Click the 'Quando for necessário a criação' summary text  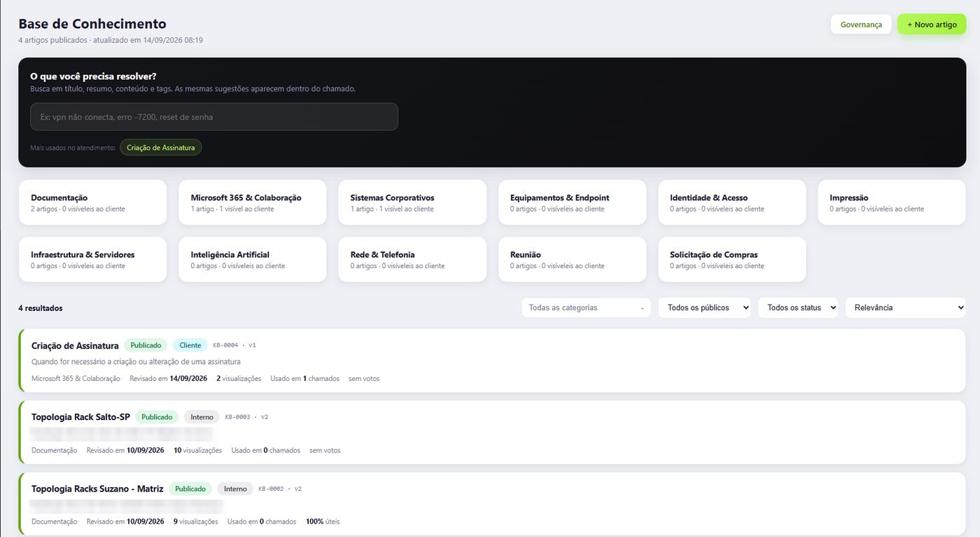[136, 362]
